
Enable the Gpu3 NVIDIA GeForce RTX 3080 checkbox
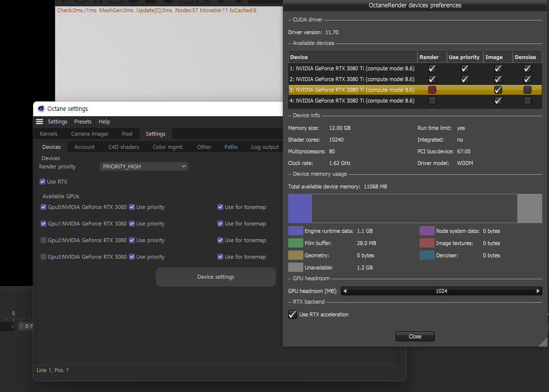coord(43,257)
